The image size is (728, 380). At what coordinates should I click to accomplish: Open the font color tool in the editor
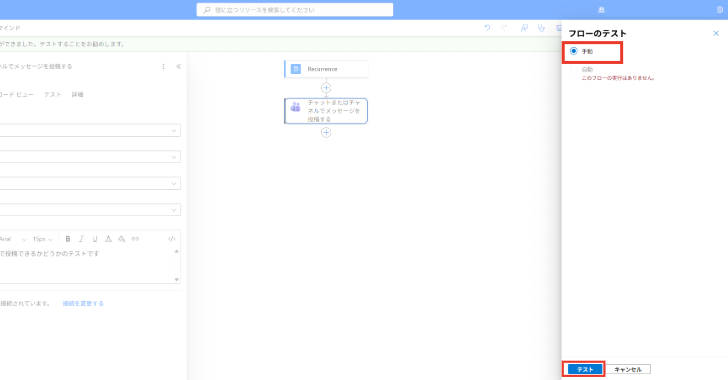click(108, 239)
